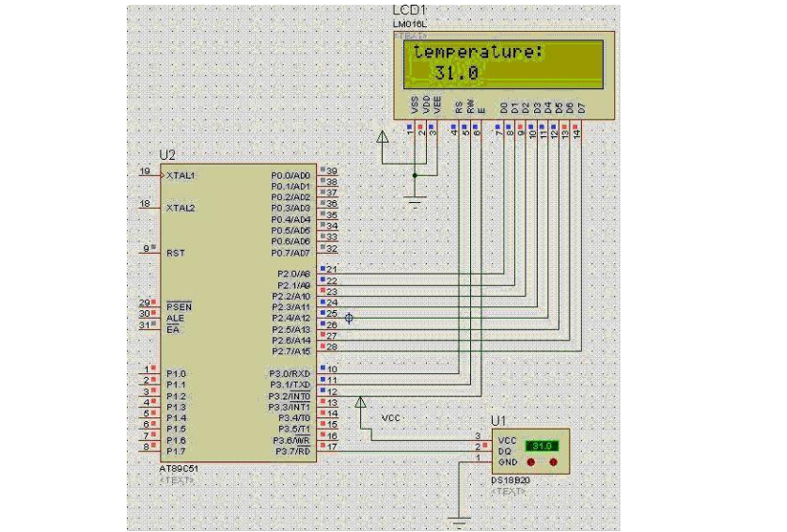Select the U2 reference label
787x532 pixels.
tap(167, 155)
